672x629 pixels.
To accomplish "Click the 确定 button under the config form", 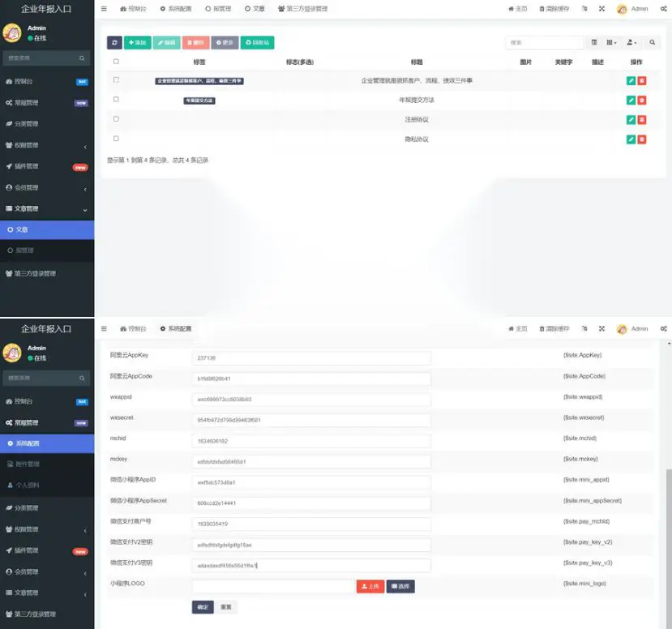I will point(203,607).
